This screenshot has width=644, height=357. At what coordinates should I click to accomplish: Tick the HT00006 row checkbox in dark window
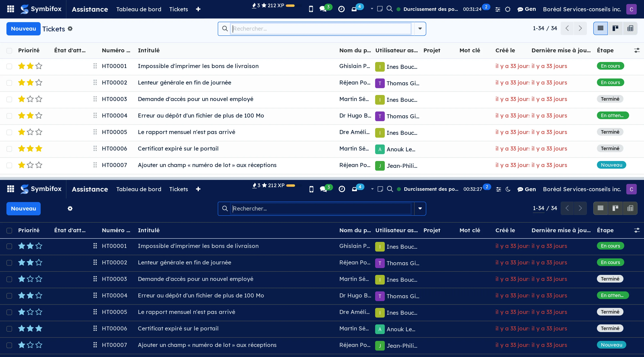pyautogui.click(x=9, y=329)
